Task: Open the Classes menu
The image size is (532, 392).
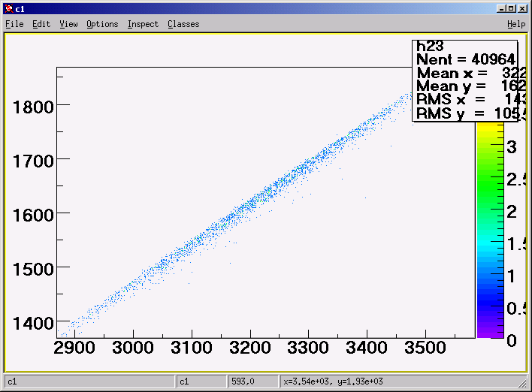Action: (183, 24)
